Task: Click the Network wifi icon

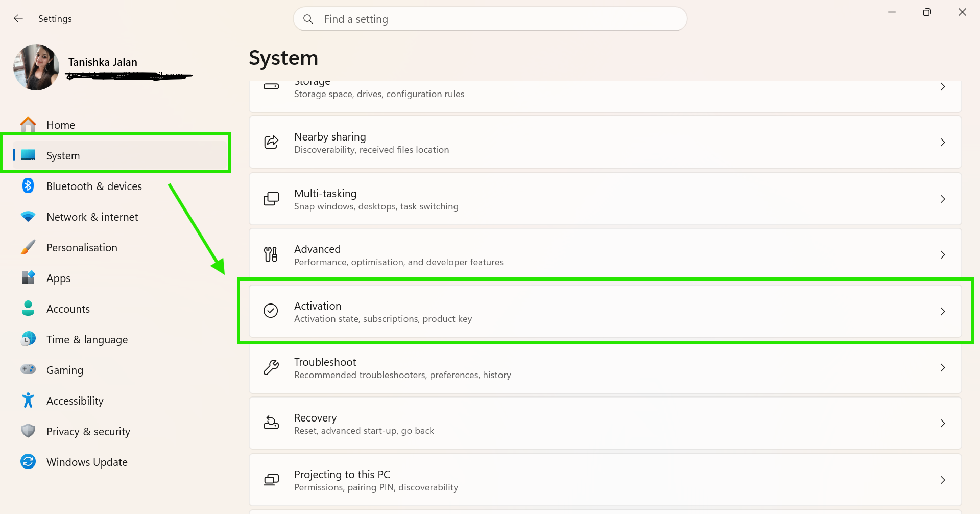Action: coord(28,217)
